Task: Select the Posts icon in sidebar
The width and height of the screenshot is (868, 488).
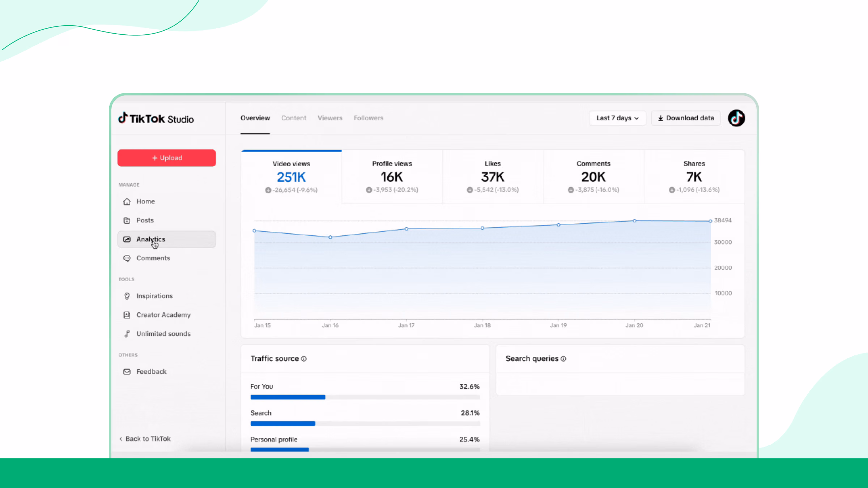Action: pyautogui.click(x=127, y=220)
